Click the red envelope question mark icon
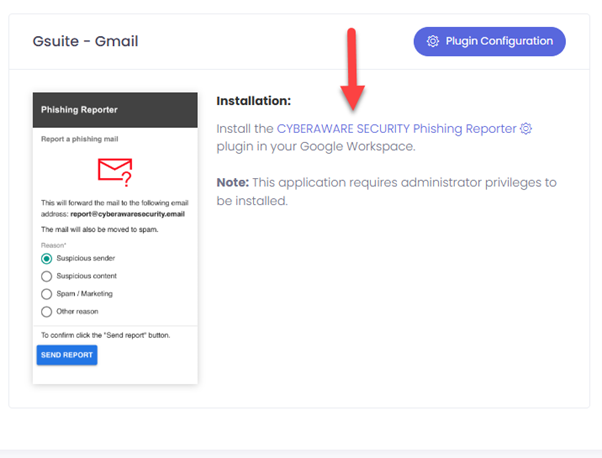Image resolution: width=602 pixels, height=458 pixels. coord(115,172)
